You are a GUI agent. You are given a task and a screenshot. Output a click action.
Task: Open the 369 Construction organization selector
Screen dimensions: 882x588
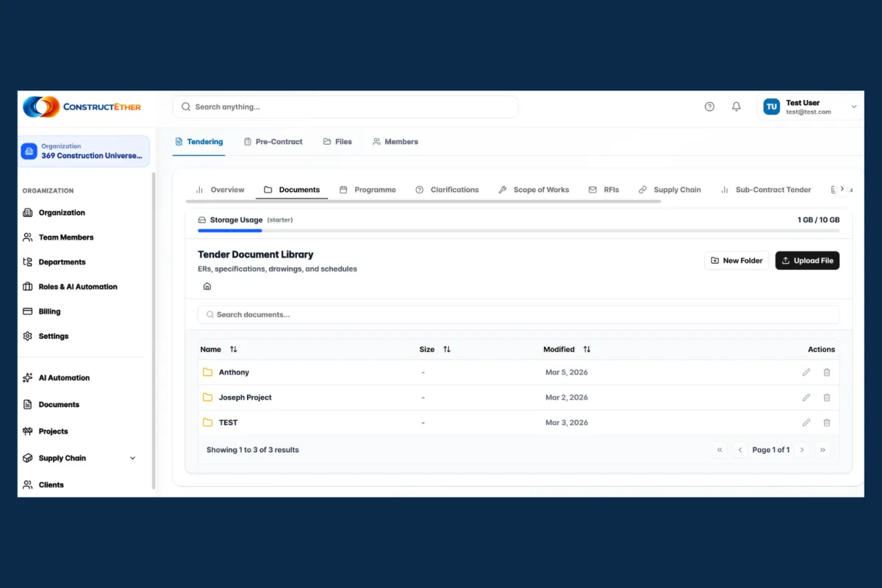pos(85,151)
